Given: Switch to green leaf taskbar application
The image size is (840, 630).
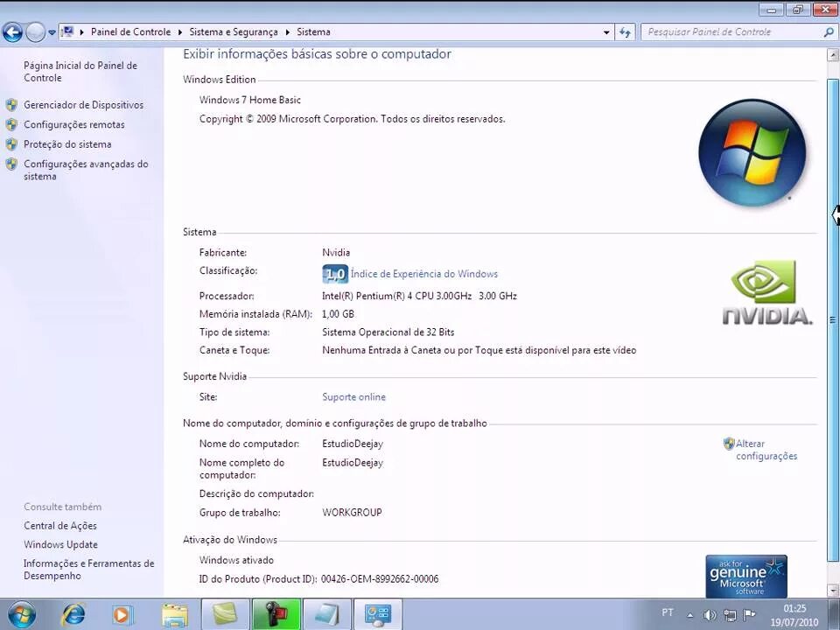Looking at the screenshot, I should tap(225, 614).
